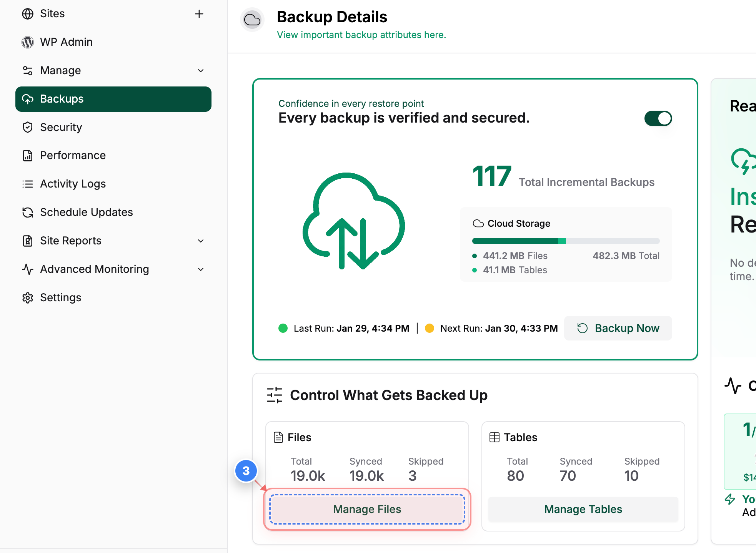Click the Activity Logs list icon
The height and width of the screenshot is (553, 756).
[28, 184]
